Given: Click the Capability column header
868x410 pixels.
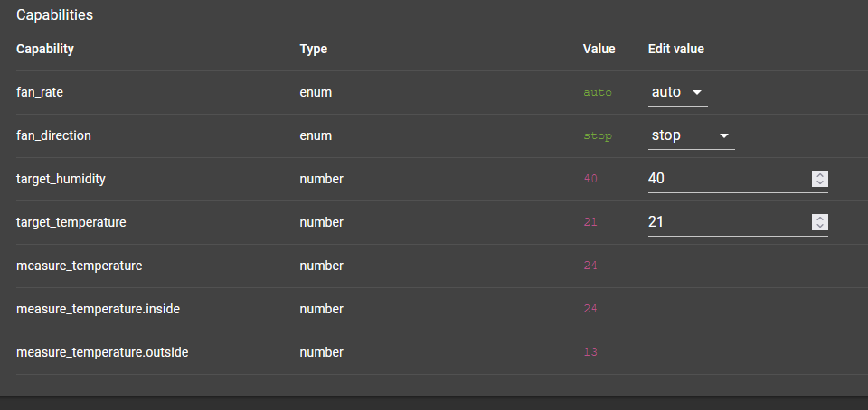Looking at the screenshot, I should [45, 49].
